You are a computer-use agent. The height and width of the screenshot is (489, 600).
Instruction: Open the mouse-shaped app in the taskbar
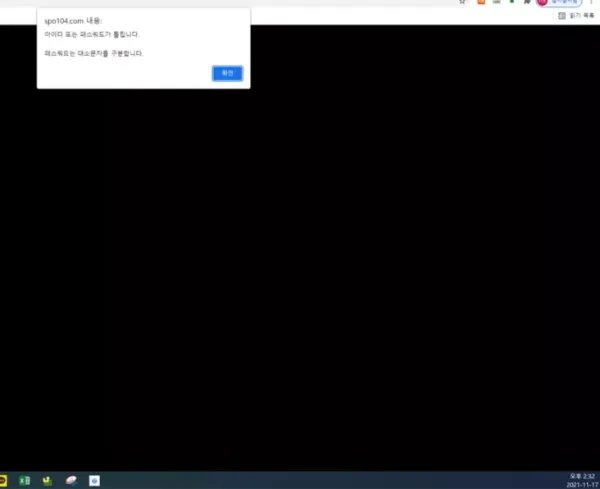[71, 480]
